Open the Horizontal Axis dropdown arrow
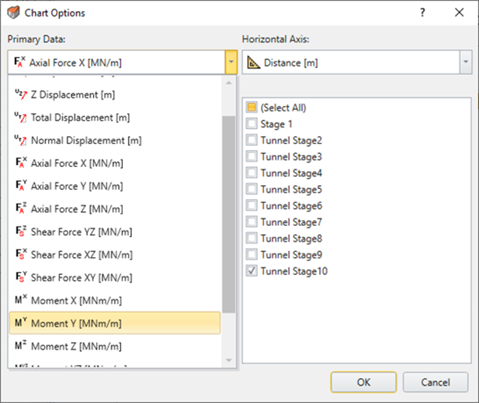Viewport: 479px width, 403px height. tap(466, 62)
